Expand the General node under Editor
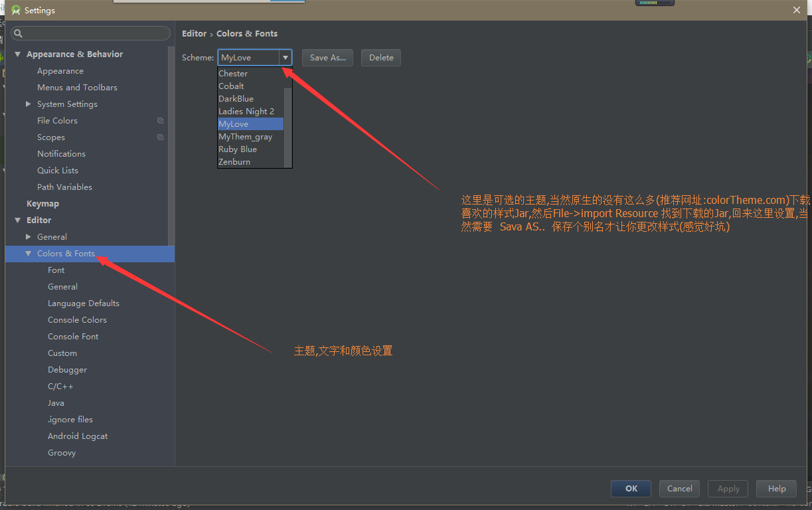This screenshot has width=812, height=510. pos(29,237)
